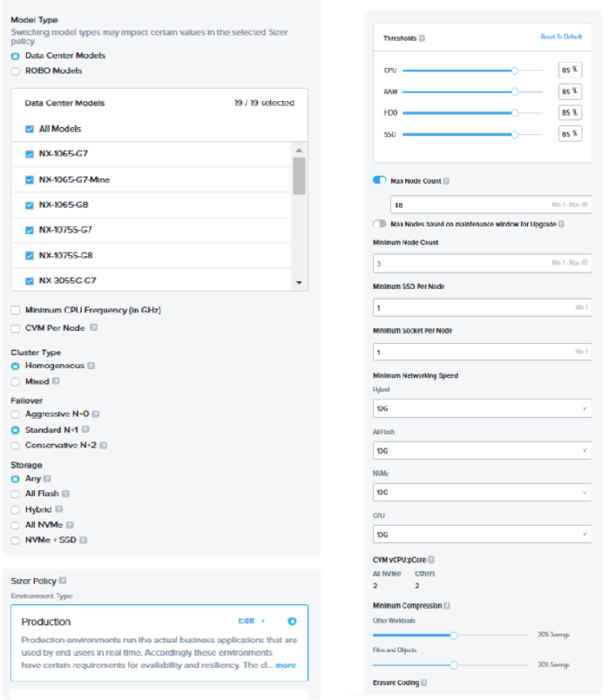Click info icon next to Conservative N+2
The image size is (608, 700).
103,445
